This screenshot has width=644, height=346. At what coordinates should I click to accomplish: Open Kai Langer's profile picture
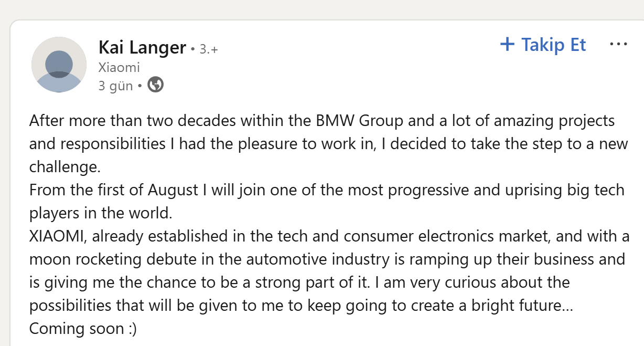click(59, 65)
